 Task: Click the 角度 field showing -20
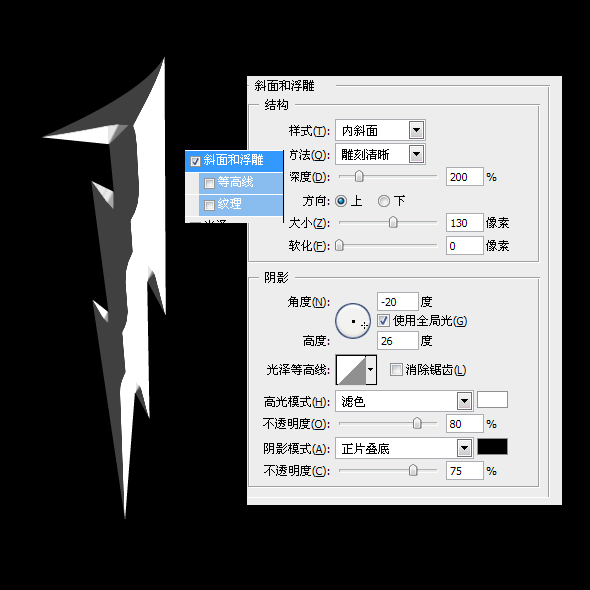tap(398, 302)
